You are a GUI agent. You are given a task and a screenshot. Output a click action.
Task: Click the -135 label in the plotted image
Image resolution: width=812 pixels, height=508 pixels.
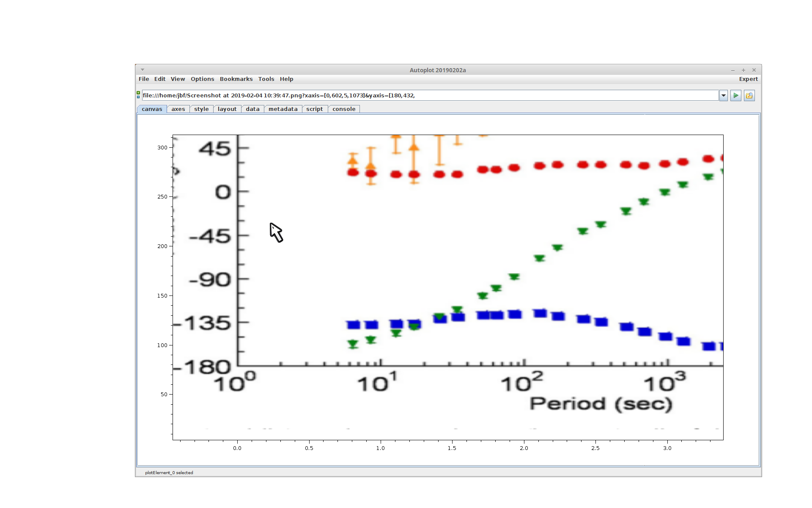pos(202,323)
